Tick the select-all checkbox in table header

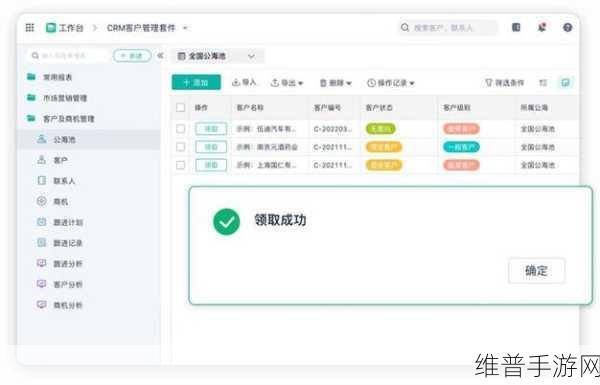[x=181, y=108]
